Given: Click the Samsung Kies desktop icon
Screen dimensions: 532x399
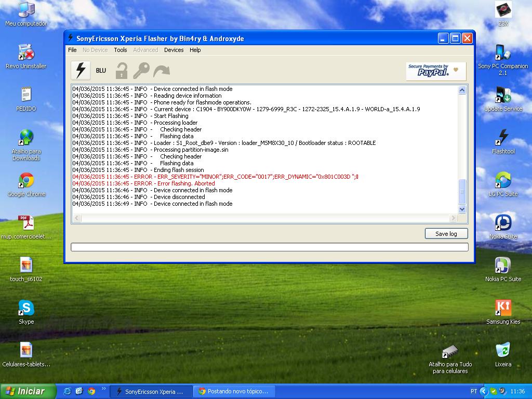Looking at the screenshot, I should click(503, 312).
